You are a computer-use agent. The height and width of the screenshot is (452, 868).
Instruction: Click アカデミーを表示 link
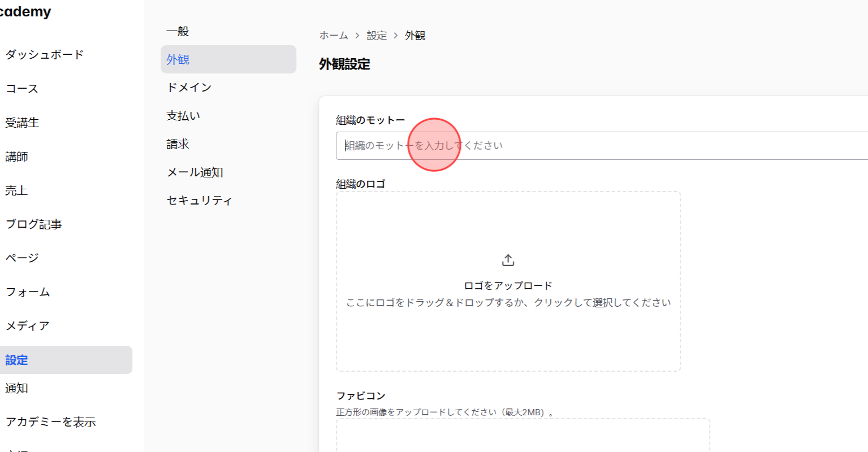(50, 421)
